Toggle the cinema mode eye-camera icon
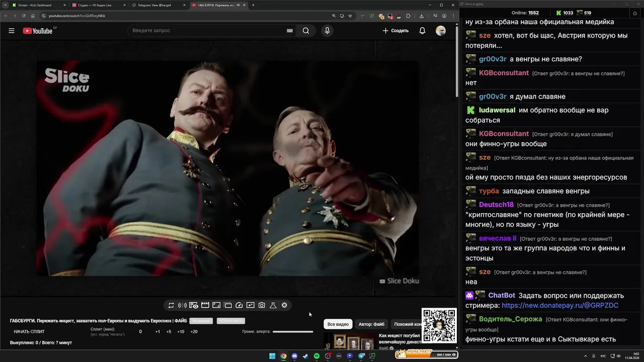Image resolution: width=644 pixels, height=362 pixels. click(194, 305)
